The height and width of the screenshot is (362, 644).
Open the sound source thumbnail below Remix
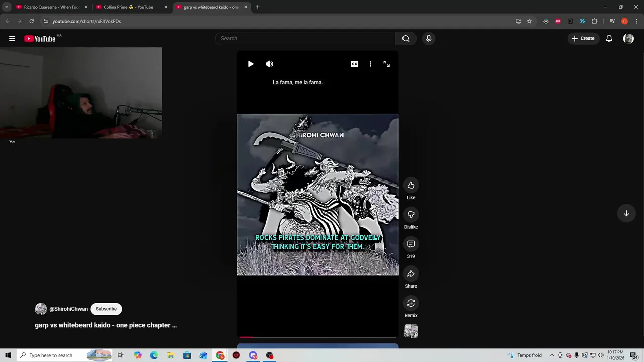tap(411, 331)
